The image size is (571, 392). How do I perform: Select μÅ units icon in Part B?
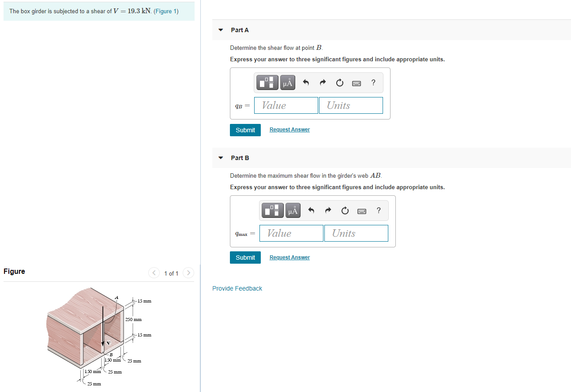coord(293,210)
